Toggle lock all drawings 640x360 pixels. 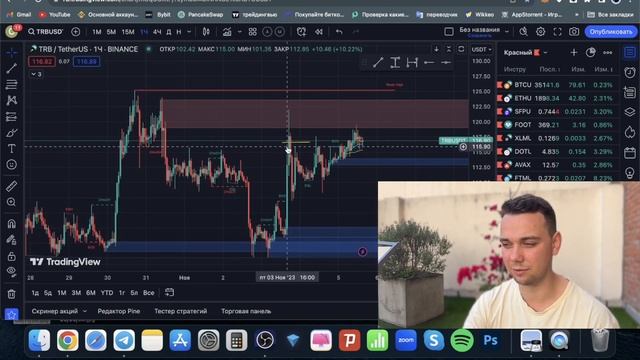[x=11, y=256]
